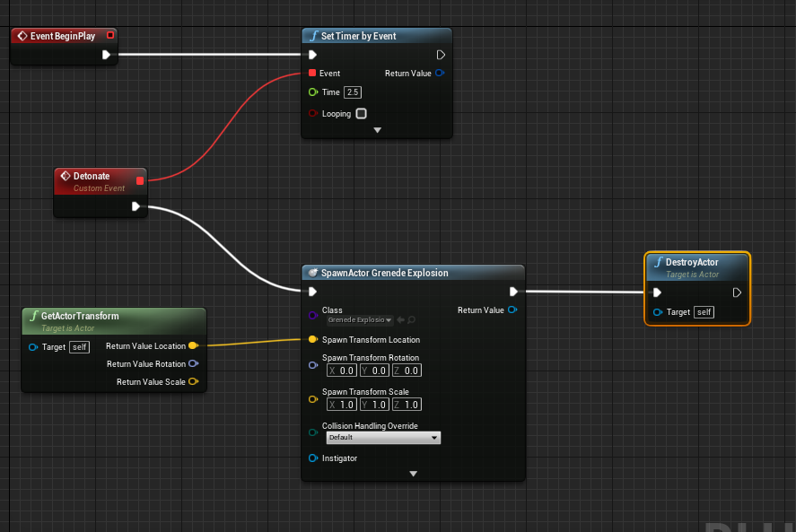Click the DestroyActor Target input pin
Screen dimensions: 796x532
[x=658, y=312]
